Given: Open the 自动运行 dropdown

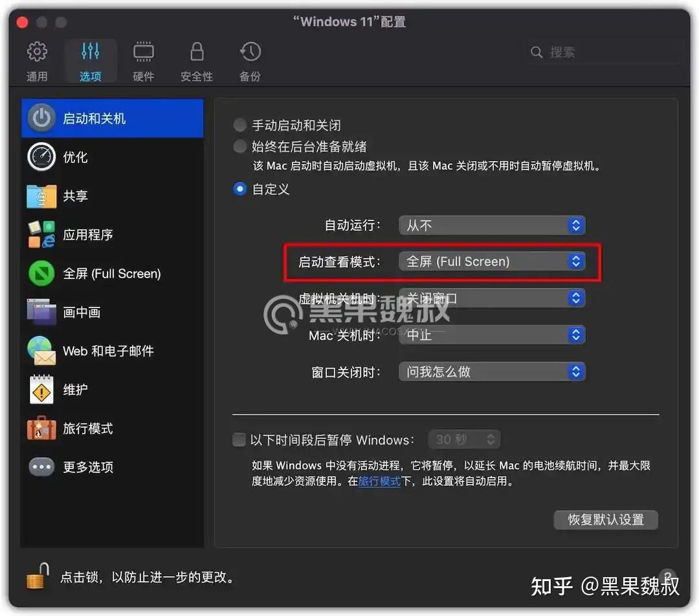Looking at the screenshot, I should [492, 225].
